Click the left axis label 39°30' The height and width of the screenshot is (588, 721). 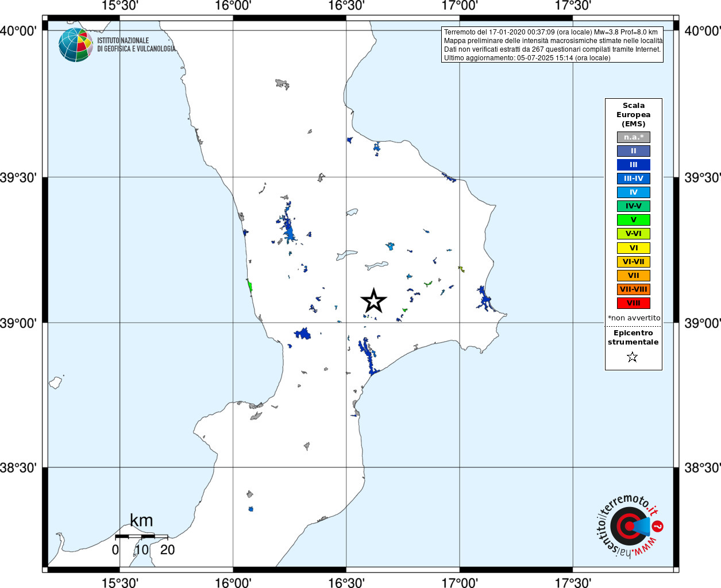click(x=18, y=177)
